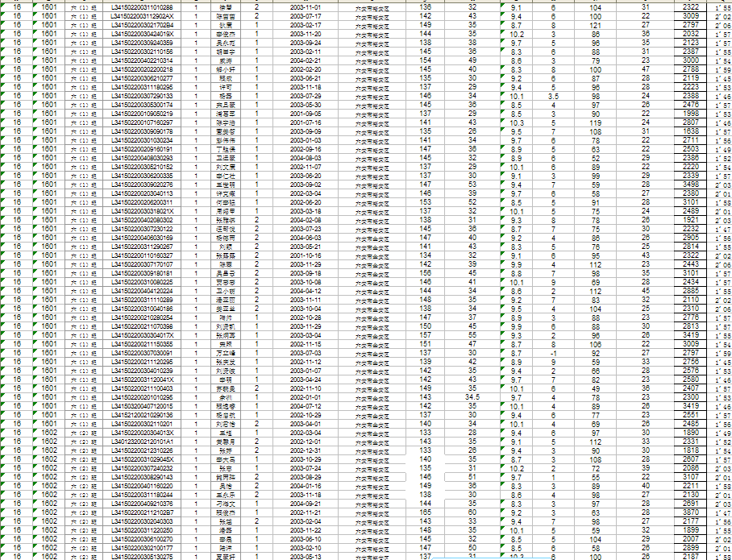The height and width of the screenshot is (560, 732).
Task: Select the ID cell L34150220030424019X
Action: click(142, 34)
